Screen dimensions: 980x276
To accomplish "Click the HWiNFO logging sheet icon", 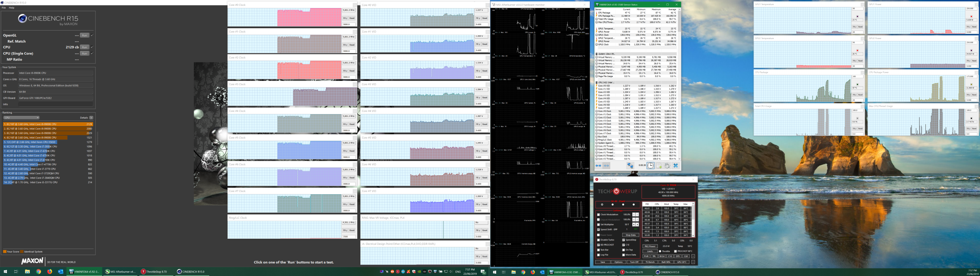I will pyautogui.click(x=659, y=166).
